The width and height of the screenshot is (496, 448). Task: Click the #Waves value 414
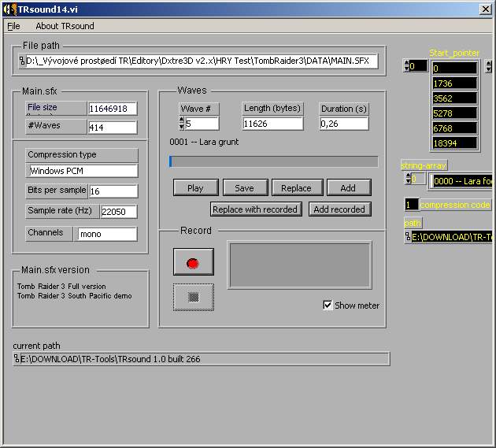coord(113,128)
